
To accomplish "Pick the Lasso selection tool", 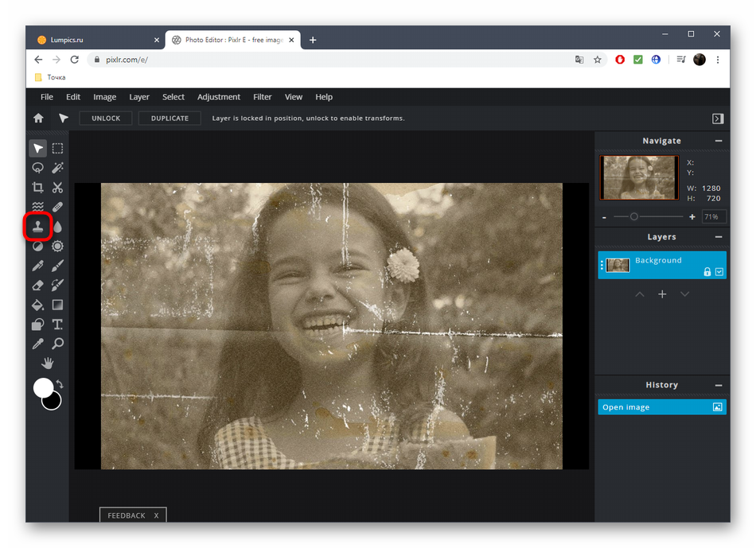I will click(37, 168).
